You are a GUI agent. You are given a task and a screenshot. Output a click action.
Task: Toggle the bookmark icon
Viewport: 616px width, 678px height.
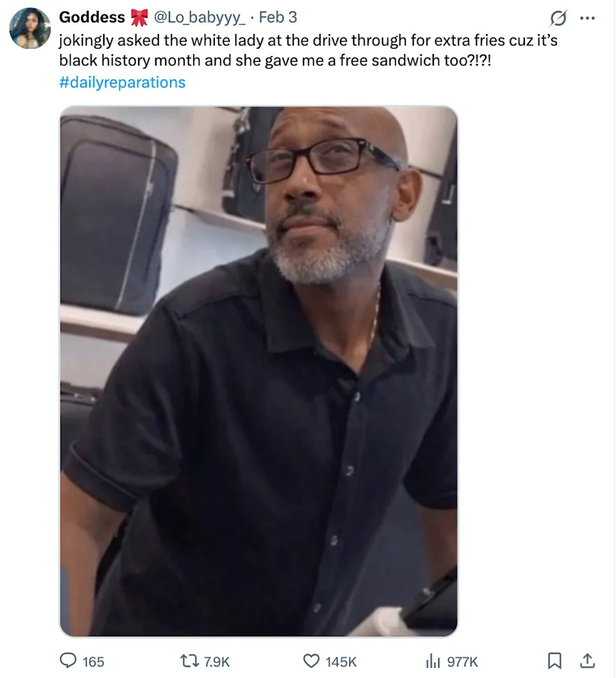[554, 661]
